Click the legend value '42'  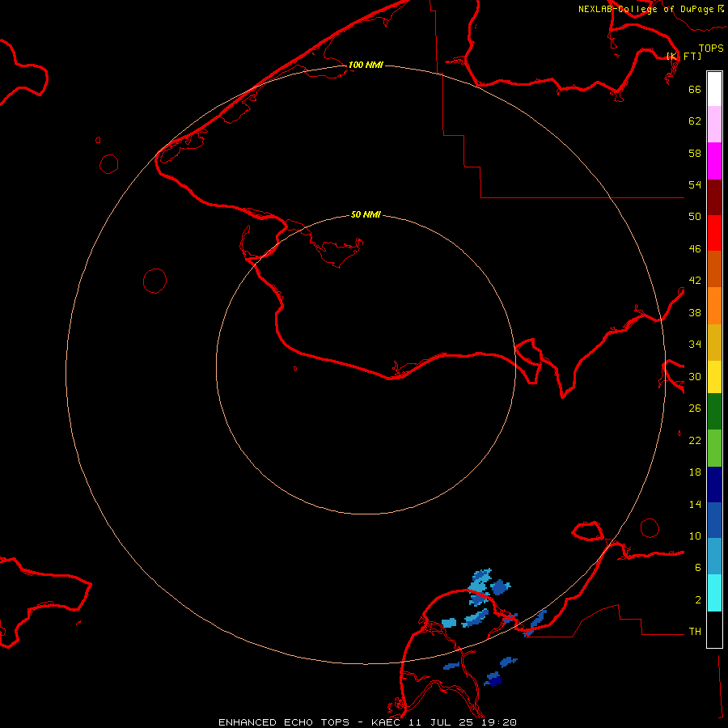[x=695, y=281]
